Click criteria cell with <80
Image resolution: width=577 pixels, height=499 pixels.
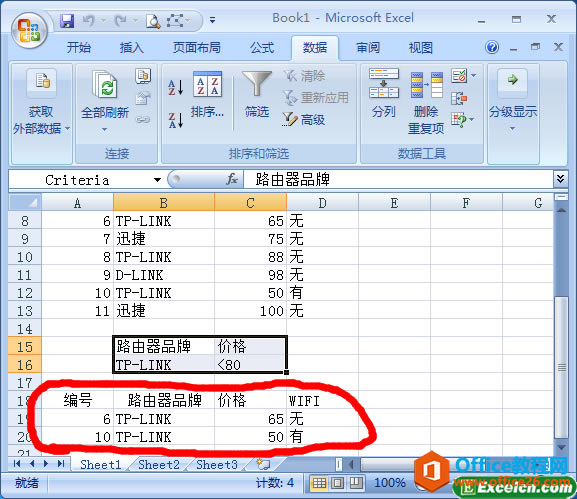click(x=250, y=365)
